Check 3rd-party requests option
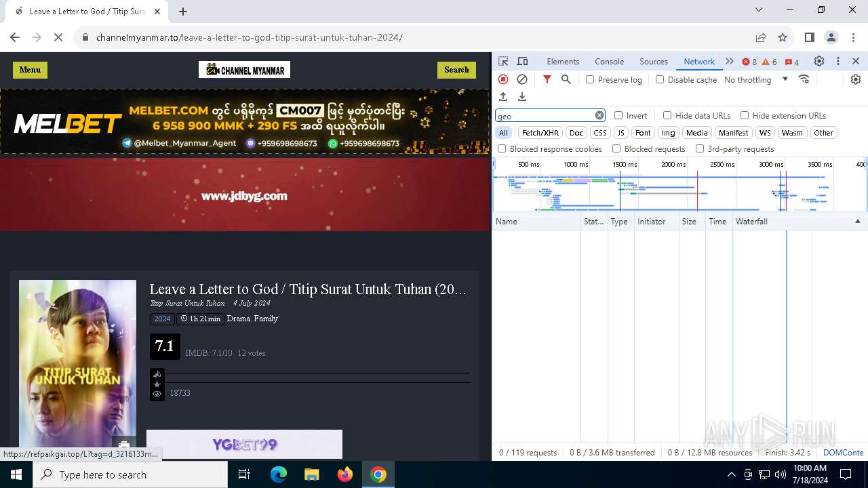The height and width of the screenshot is (488, 868). click(x=700, y=148)
